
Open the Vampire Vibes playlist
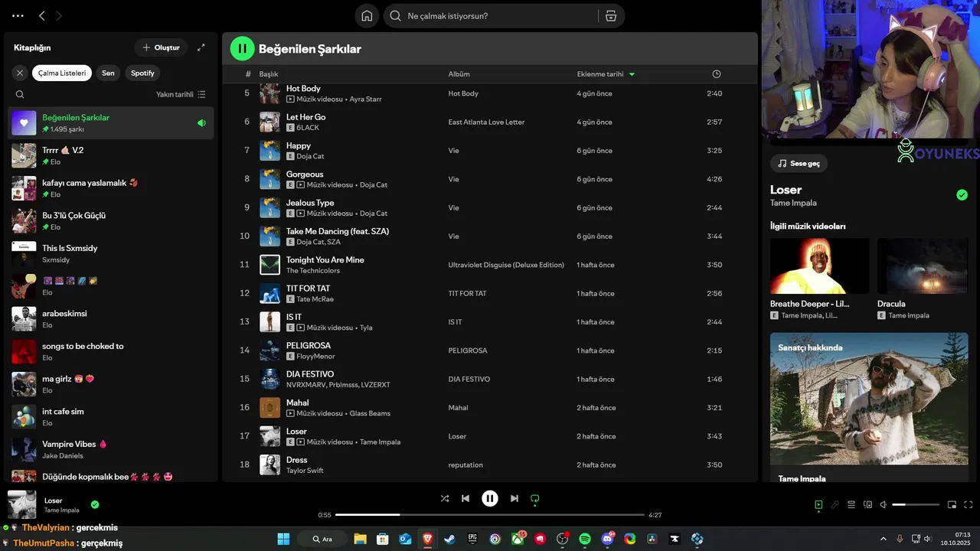click(x=111, y=449)
